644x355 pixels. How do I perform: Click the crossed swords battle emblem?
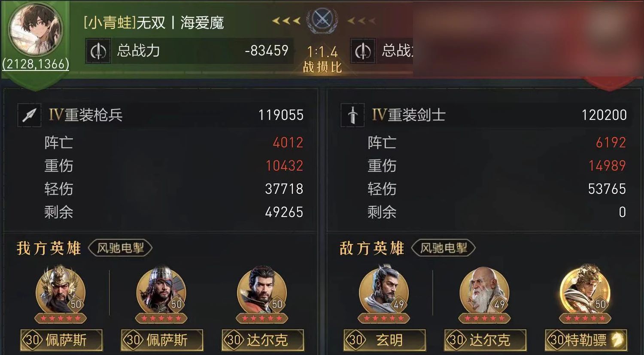(322, 20)
